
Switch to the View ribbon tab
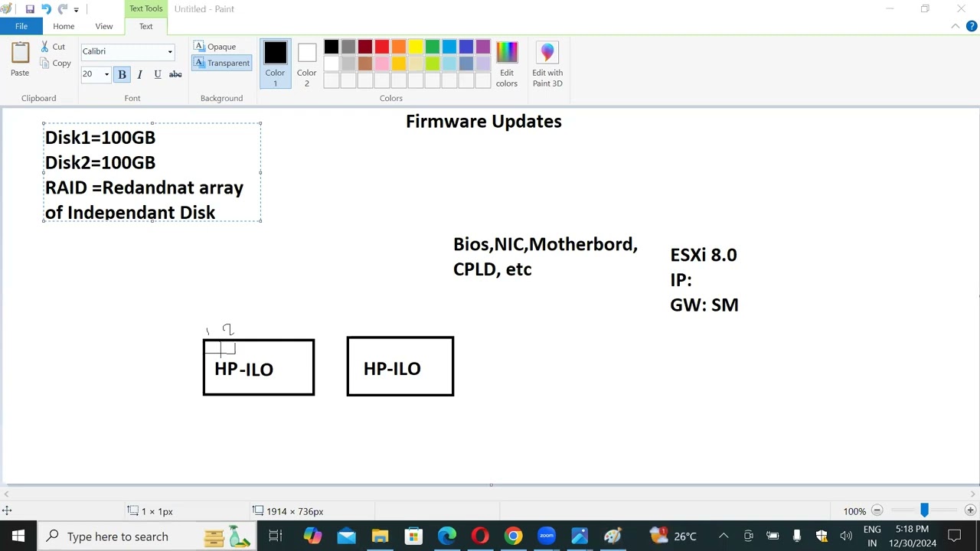(104, 26)
